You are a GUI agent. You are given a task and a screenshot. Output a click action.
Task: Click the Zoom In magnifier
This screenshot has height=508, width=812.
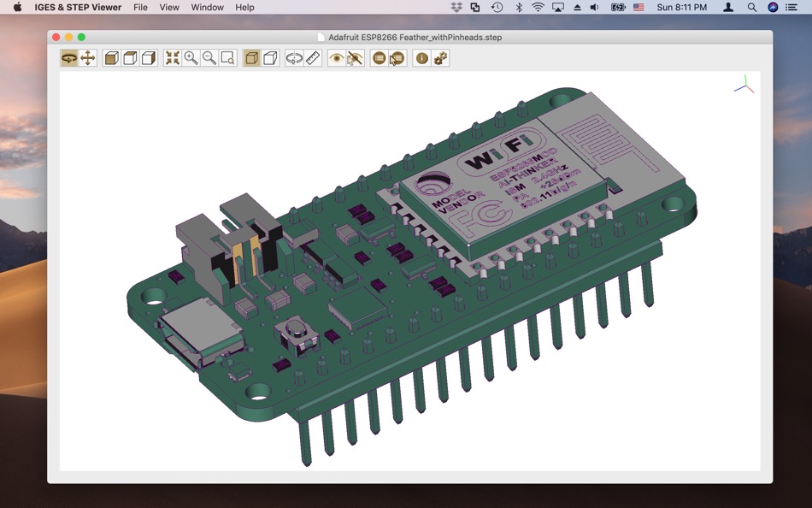tap(191, 58)
